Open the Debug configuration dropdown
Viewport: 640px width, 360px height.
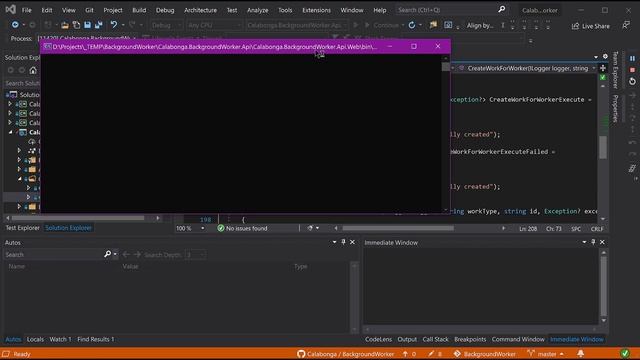click(166, 25)
